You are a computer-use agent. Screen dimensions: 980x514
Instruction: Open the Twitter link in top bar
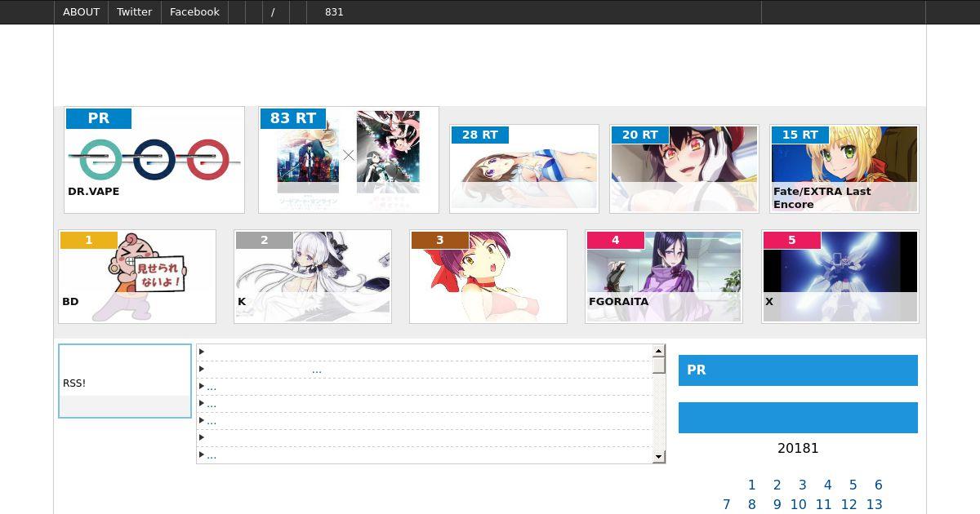(x=135, y=11)
